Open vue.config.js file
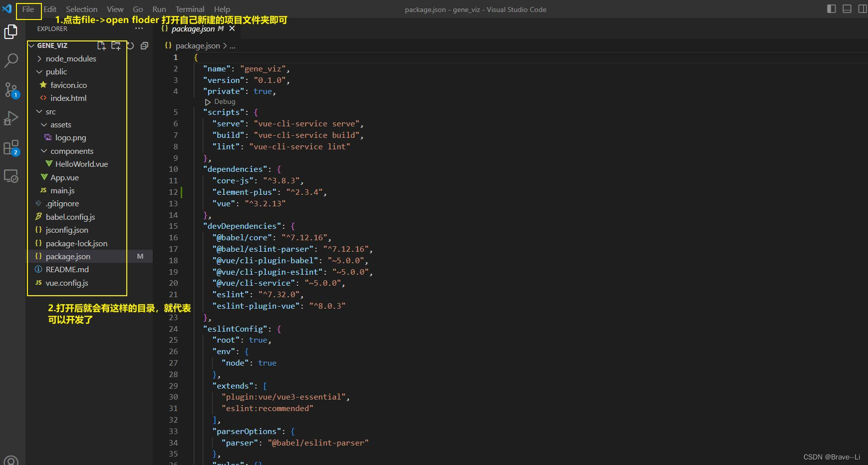 (67, 283)
